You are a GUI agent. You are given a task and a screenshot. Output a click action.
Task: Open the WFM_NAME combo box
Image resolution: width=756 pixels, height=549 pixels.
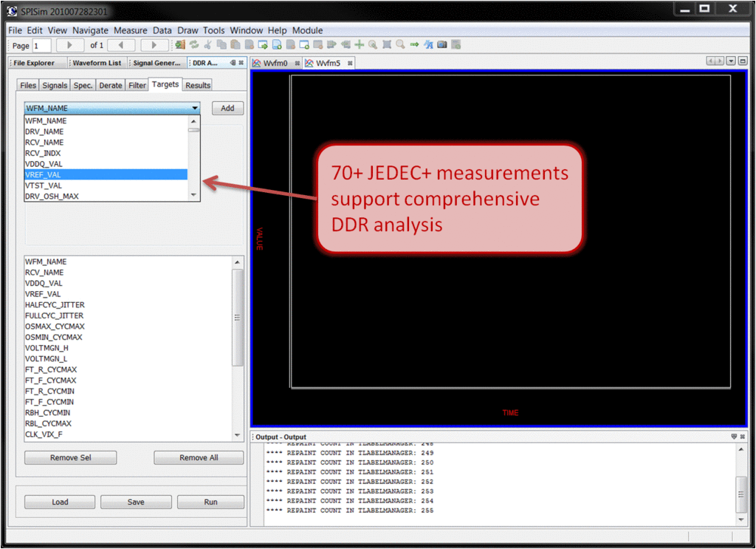pos(111,108)
